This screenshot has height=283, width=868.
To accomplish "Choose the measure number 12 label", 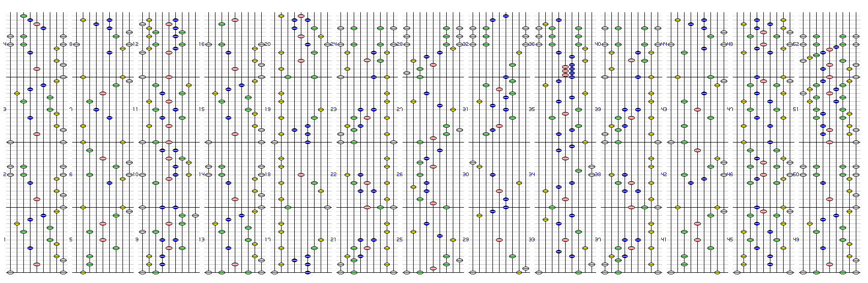I will click(135, 44).
